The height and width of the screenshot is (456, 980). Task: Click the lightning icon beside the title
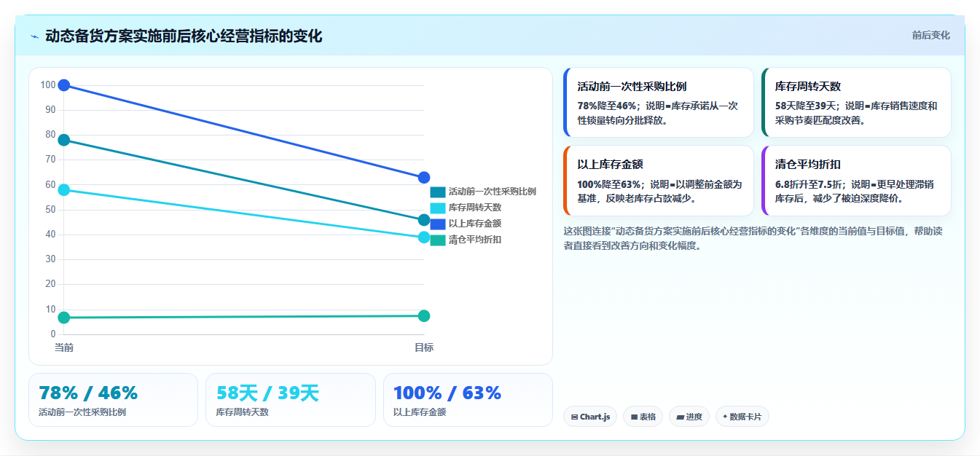(34, 36)
